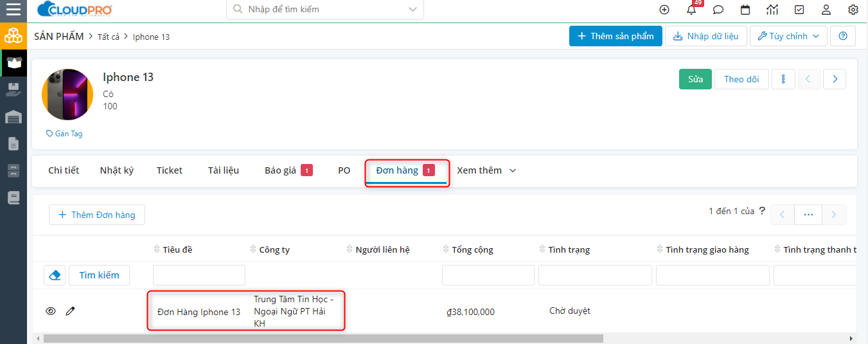The image size is (868, 344).
Task: Open the search box dropdown arrow
Action: [x=412, y=9]
